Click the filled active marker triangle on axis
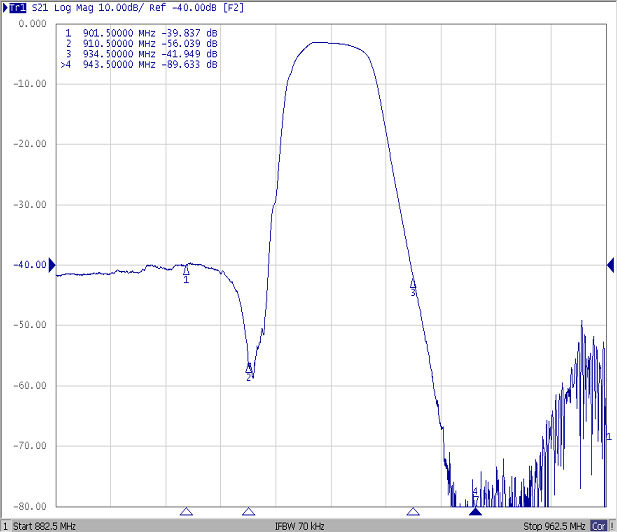This screenshot has width=617, height=532. click(x=475, y=511)
